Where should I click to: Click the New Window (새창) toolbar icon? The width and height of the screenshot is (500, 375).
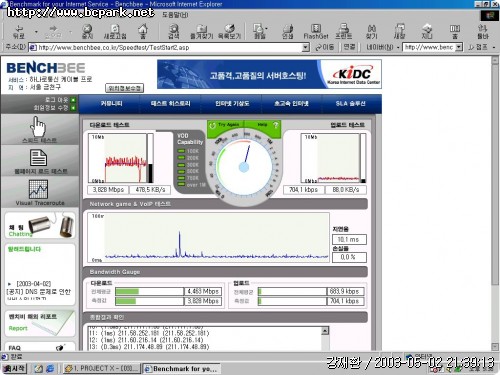(x=399, y=29)
